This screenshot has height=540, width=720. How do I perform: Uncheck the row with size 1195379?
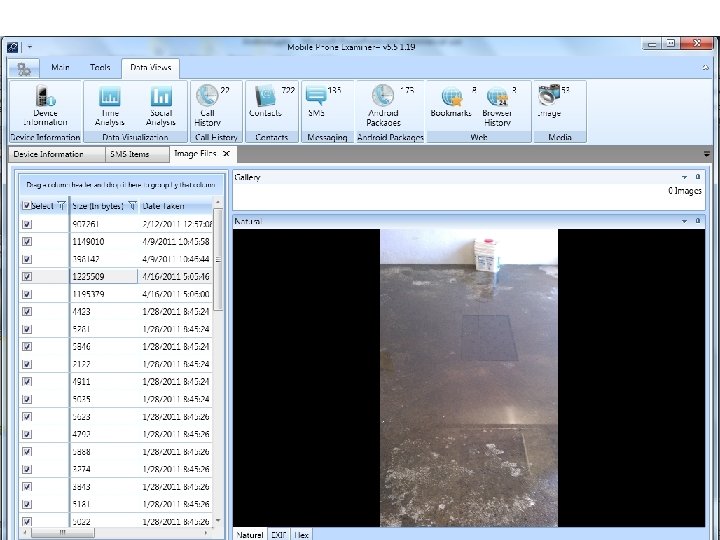27,294
